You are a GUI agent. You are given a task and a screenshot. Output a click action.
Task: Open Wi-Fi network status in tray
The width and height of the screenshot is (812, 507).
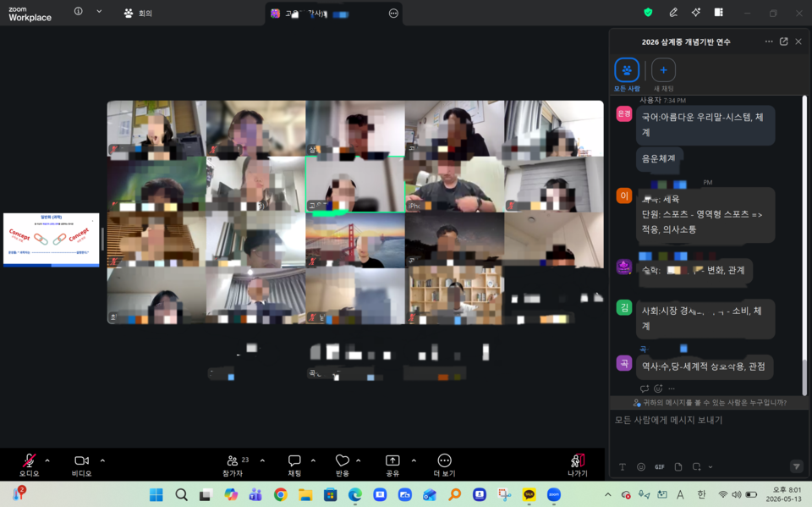(723, 494)
